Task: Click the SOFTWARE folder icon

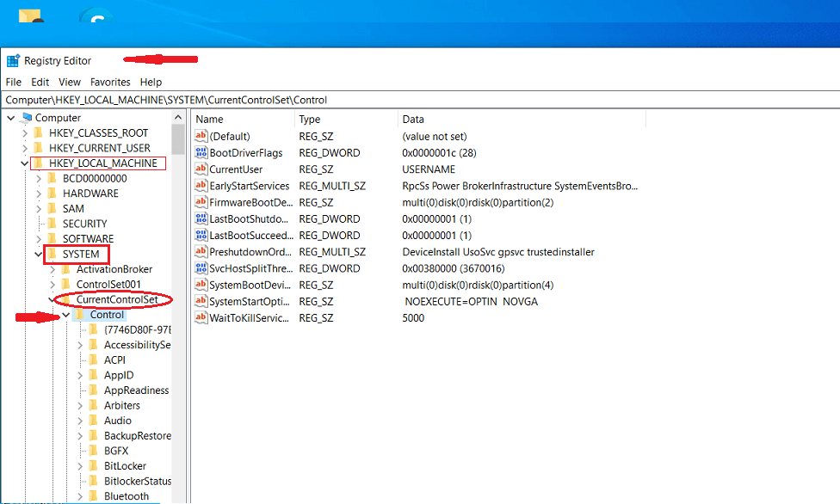Action: (52, 238)
